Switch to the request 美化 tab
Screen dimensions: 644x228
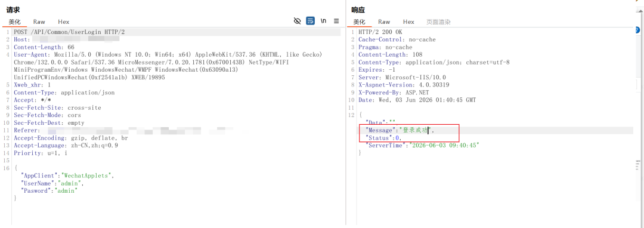pos(15,21)
